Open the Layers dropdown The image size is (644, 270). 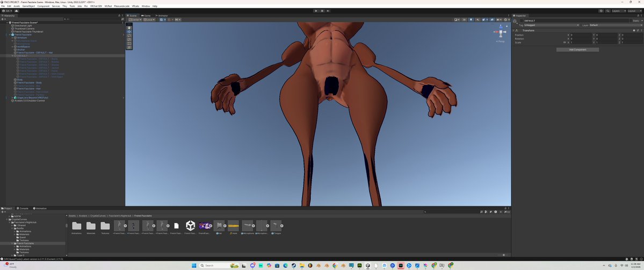pyautogui.click(x=619, y=11)
